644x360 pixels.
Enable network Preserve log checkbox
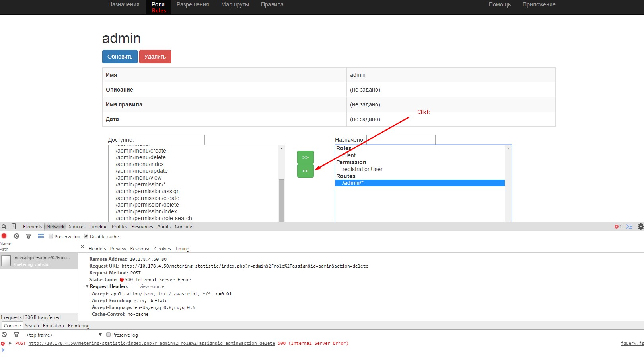coord(51,236)
